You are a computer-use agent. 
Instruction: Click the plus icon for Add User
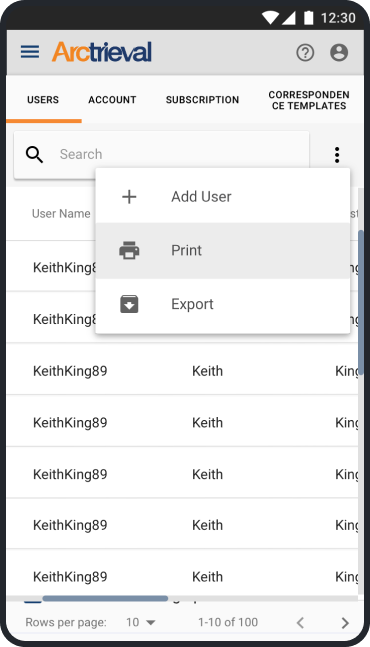click(x=129, y=197)
